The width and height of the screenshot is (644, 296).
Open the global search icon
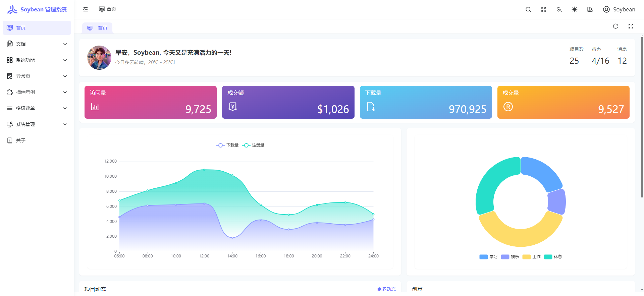[528, 9]
